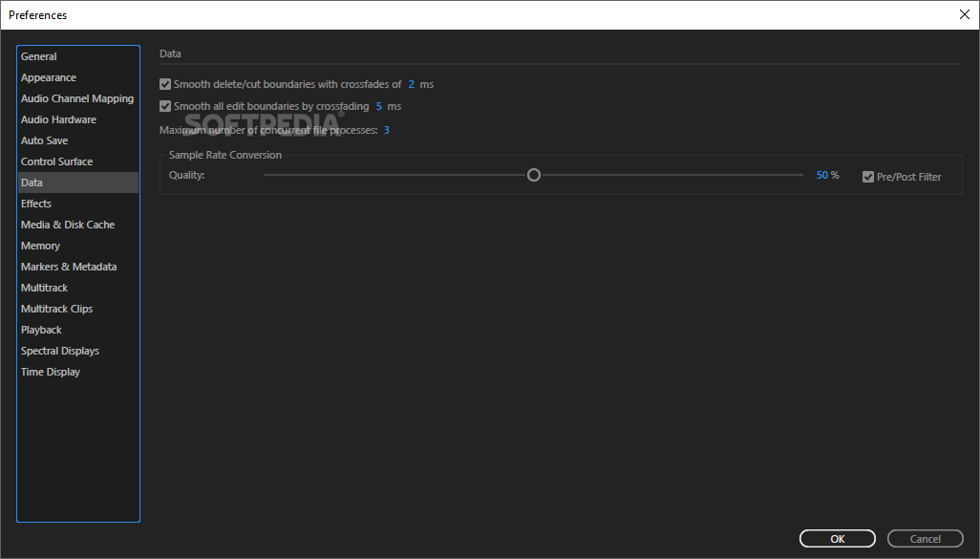Close the Preferences window
The width and height of the screenshot is (980, 559).
coord(965,14)
